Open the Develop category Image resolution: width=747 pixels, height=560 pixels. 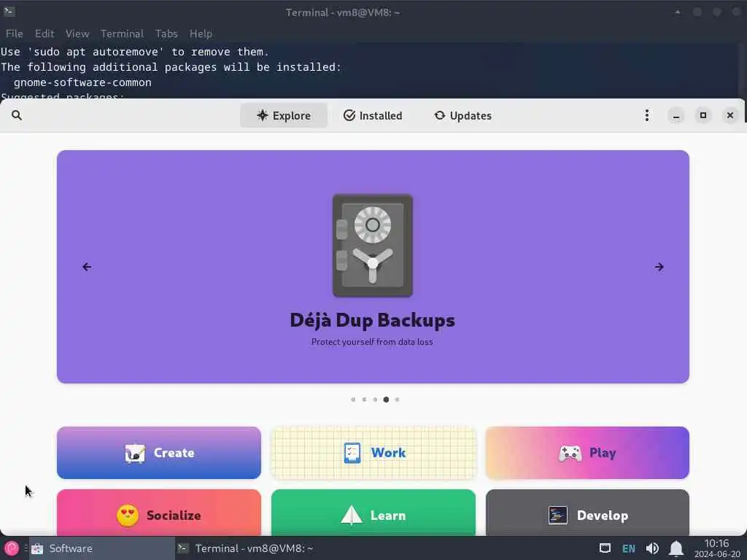tap(587, 513)
